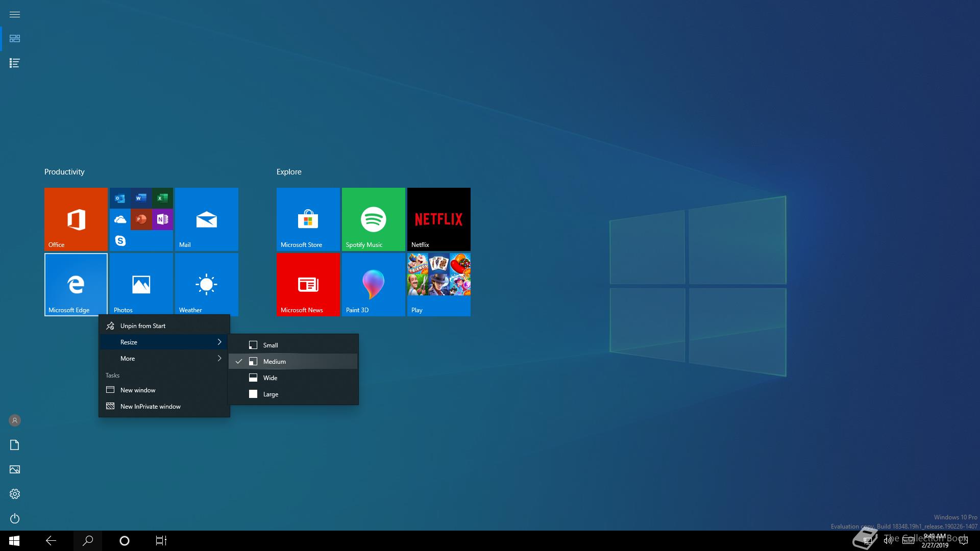Click the Microsoft News tile

(308, 284)
